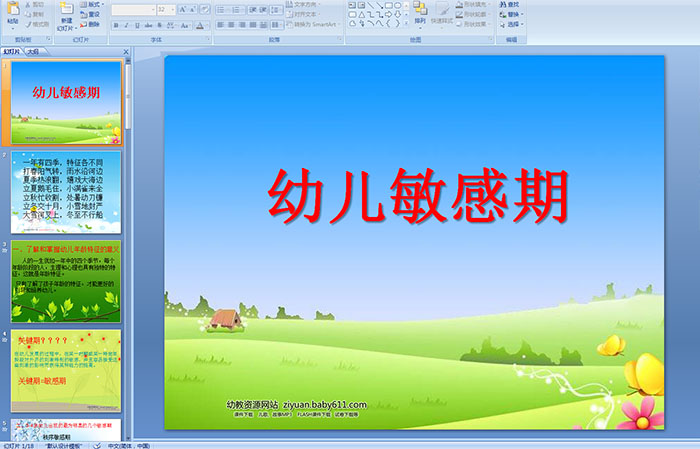Select the slide 4 thumbnail 关键期

point(66,371)
